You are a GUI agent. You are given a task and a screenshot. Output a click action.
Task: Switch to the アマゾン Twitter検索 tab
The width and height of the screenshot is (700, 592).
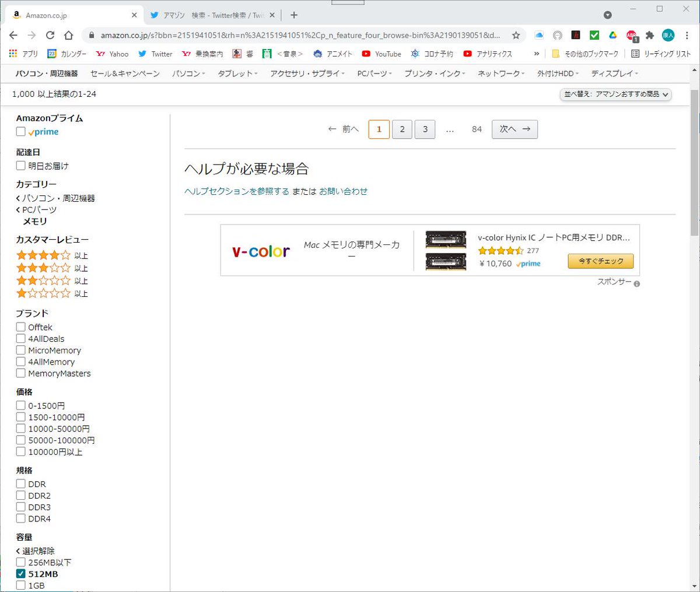(x=213, y=15)
